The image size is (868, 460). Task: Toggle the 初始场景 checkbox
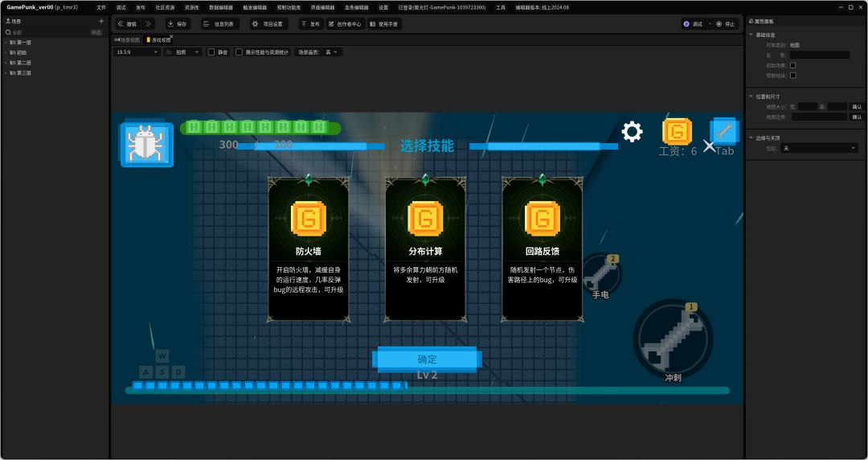[x=792, y=65]
